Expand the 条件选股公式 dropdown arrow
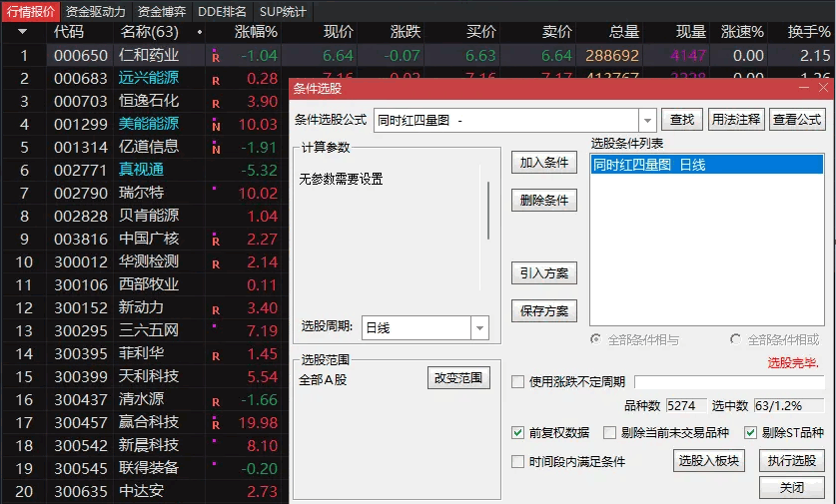The width and height of the screenshot is (836, 504). coord(647,121)
